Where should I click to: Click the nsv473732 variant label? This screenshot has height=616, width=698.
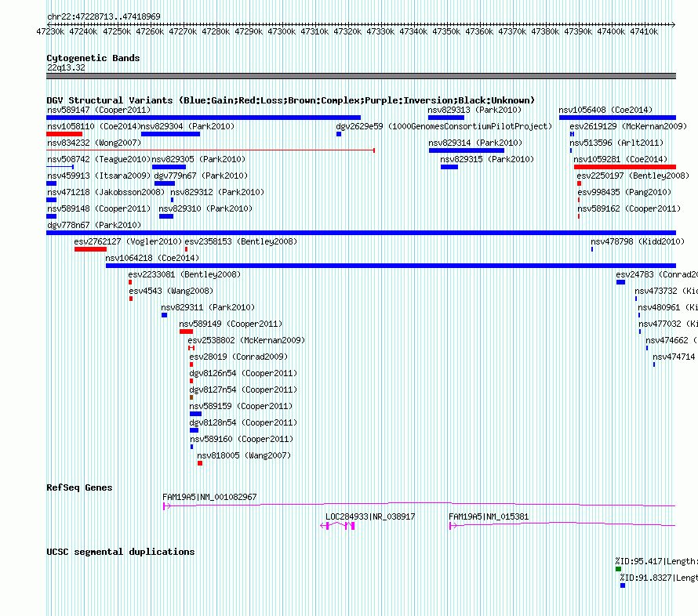tap(666, 291)
